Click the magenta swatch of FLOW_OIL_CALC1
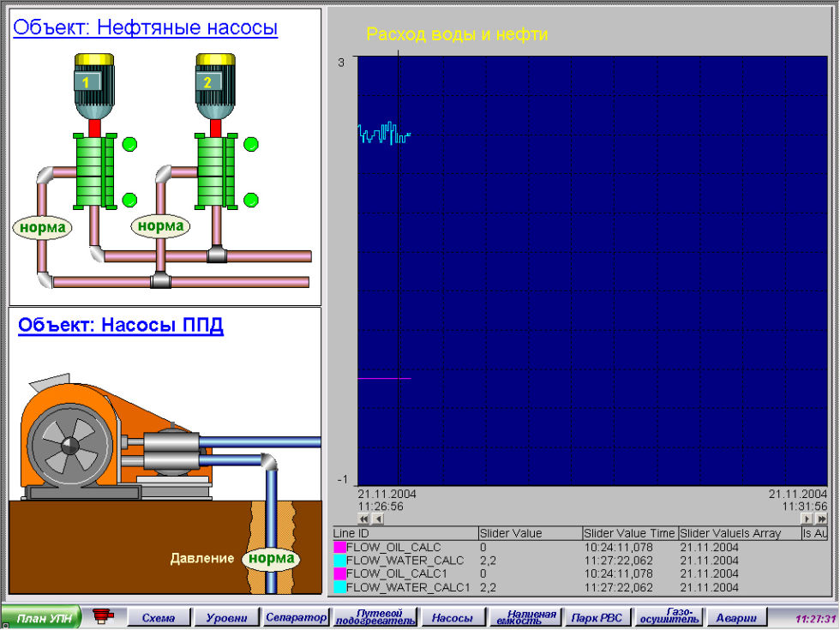The width and height of the screenshot is (840, 630). click(339, 574)
